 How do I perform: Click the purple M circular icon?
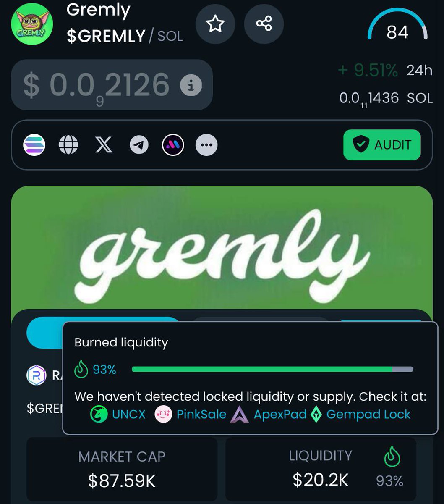click(x=173, y=145)
